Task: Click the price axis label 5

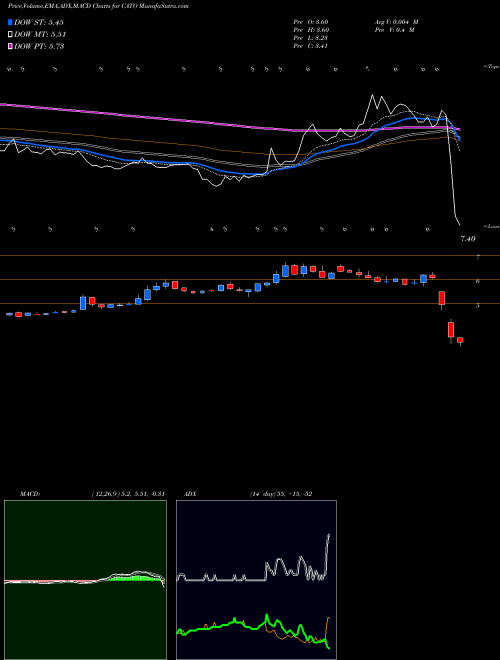Action: tap(478, 306)
